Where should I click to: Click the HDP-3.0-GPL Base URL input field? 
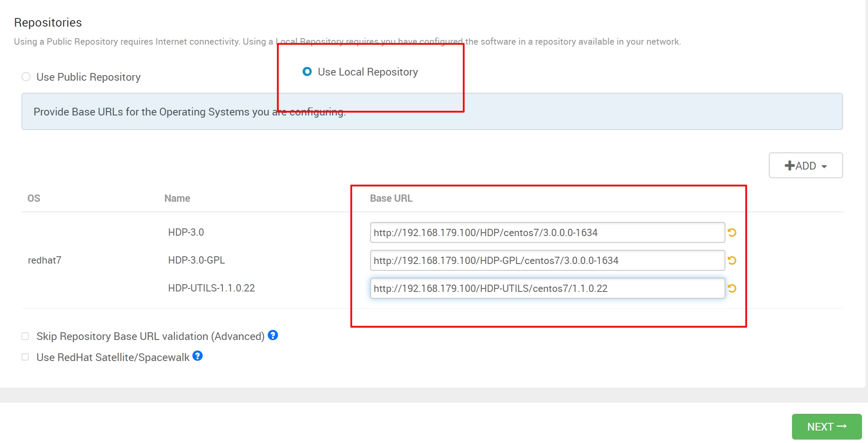[547, 260]
